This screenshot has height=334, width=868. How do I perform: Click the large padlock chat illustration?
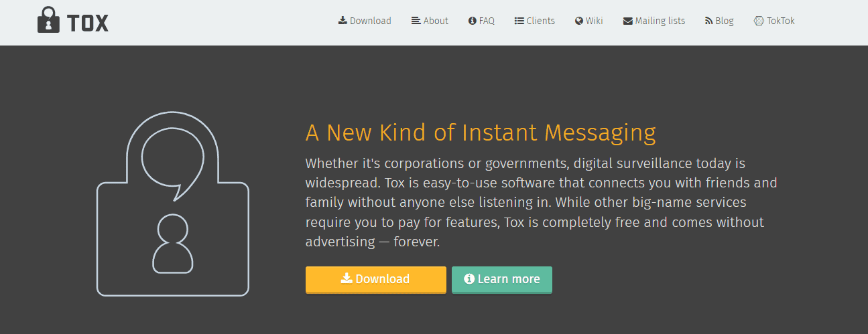[173, 202]
